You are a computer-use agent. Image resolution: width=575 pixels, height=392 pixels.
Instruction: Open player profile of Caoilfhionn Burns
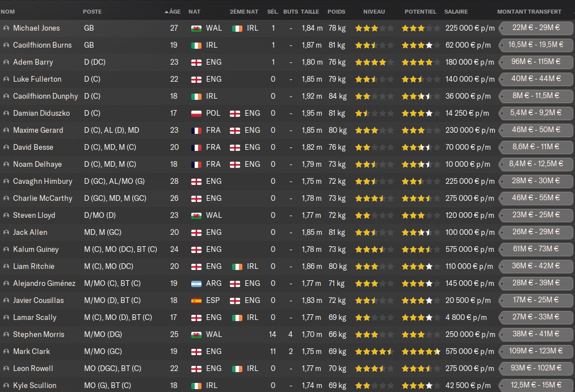point(43,45)
